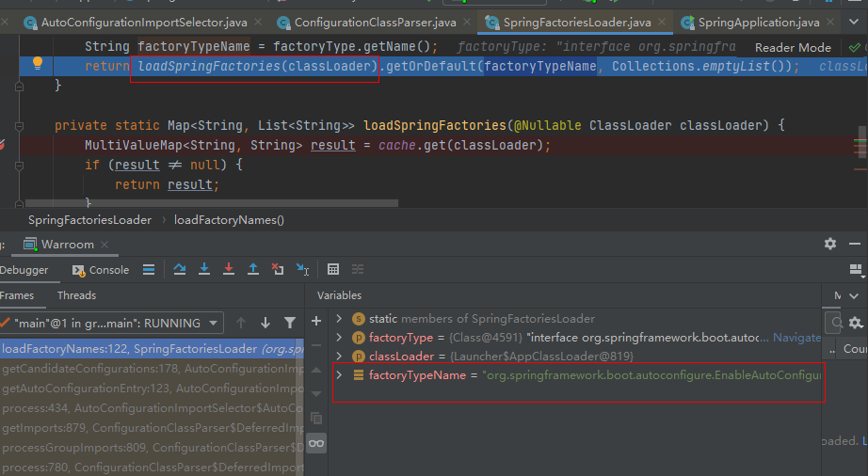Toggle Reader Mode in editor
Viewport: 868px width, 476px height.
point(793,48)
